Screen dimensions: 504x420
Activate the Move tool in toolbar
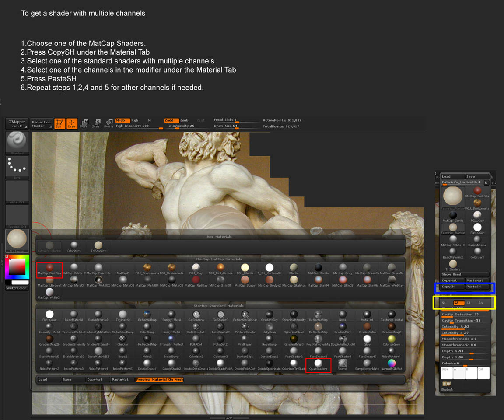(84, 123)
